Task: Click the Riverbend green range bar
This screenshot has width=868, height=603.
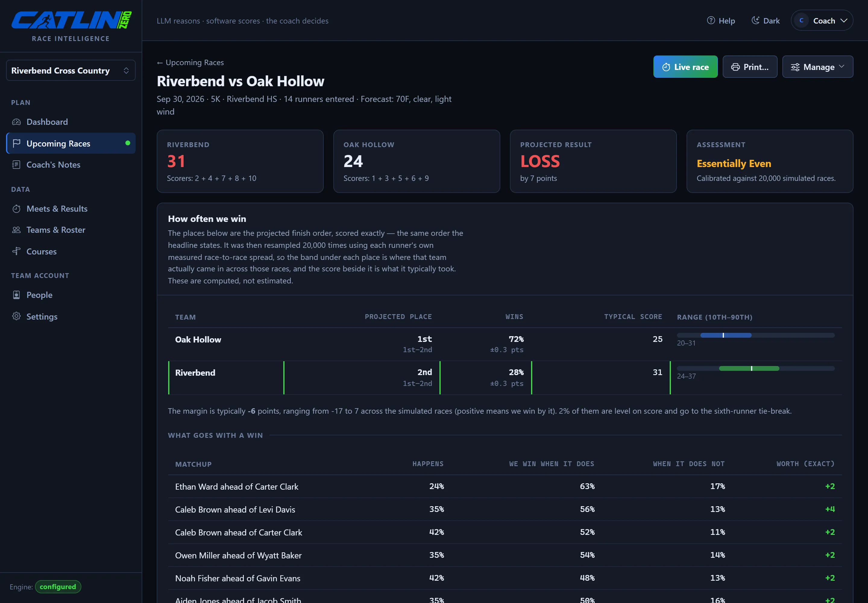Action: pos(749,368)
